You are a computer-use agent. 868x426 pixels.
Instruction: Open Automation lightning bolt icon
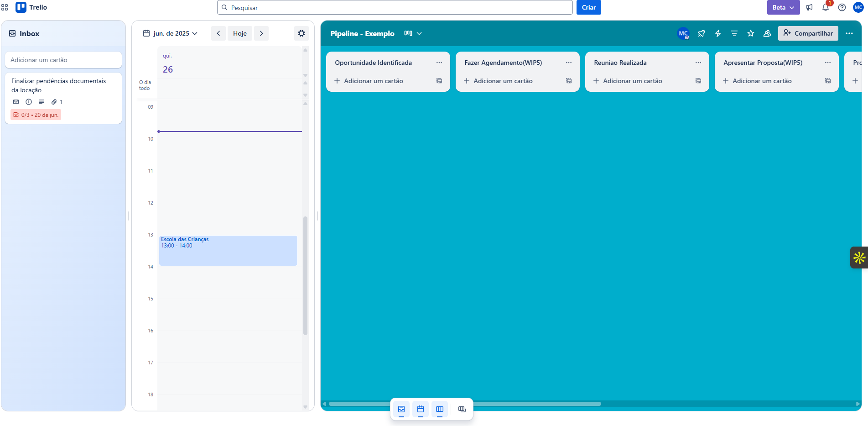[718, 33]
